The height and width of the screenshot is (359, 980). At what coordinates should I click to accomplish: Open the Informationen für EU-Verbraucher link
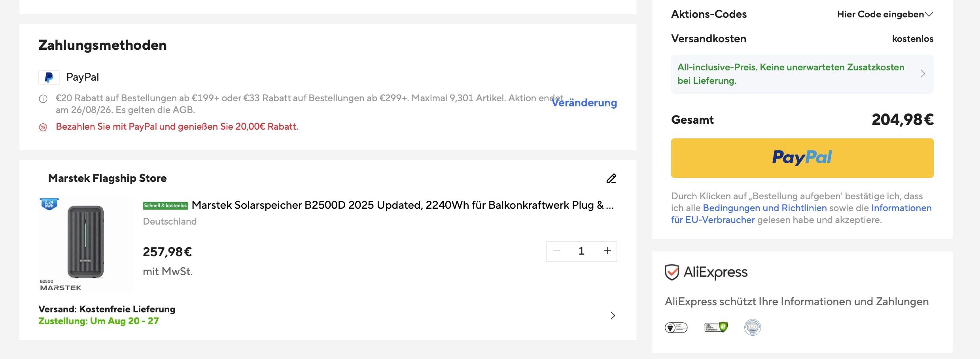point(801,214)
